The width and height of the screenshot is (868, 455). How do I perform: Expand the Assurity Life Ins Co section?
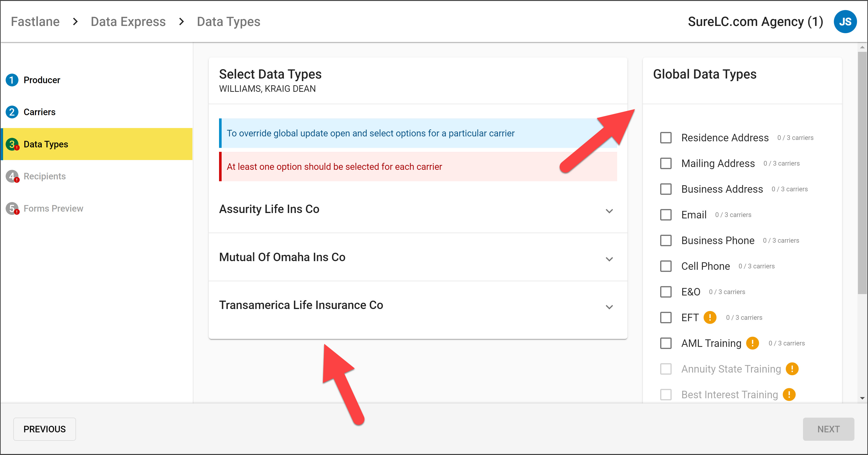click(609, 211)
